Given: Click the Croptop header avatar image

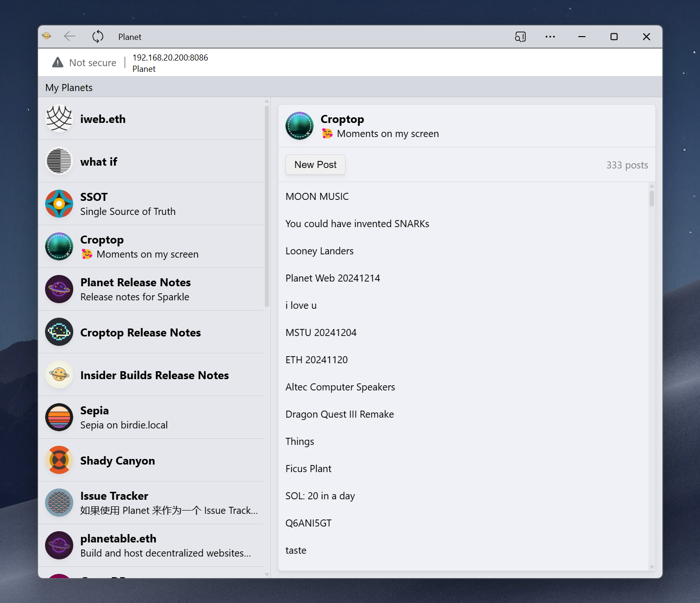Looking at the screenshot, I should click(x=300, y=126).
